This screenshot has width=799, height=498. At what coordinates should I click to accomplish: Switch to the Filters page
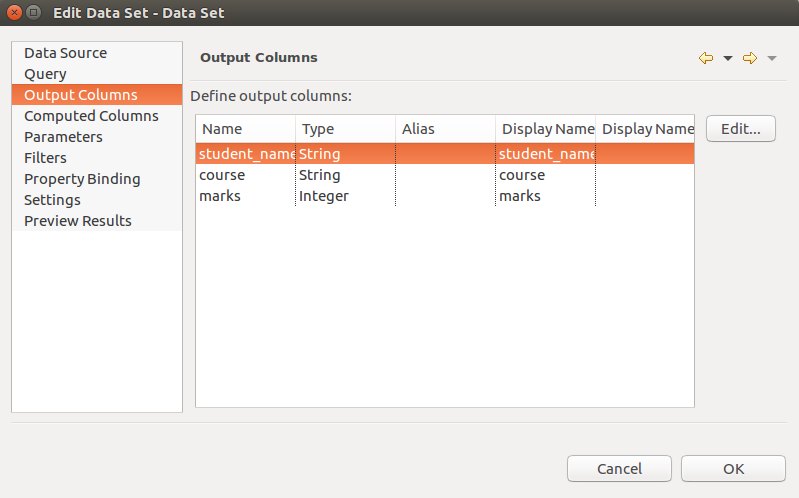tap(45, 158)
